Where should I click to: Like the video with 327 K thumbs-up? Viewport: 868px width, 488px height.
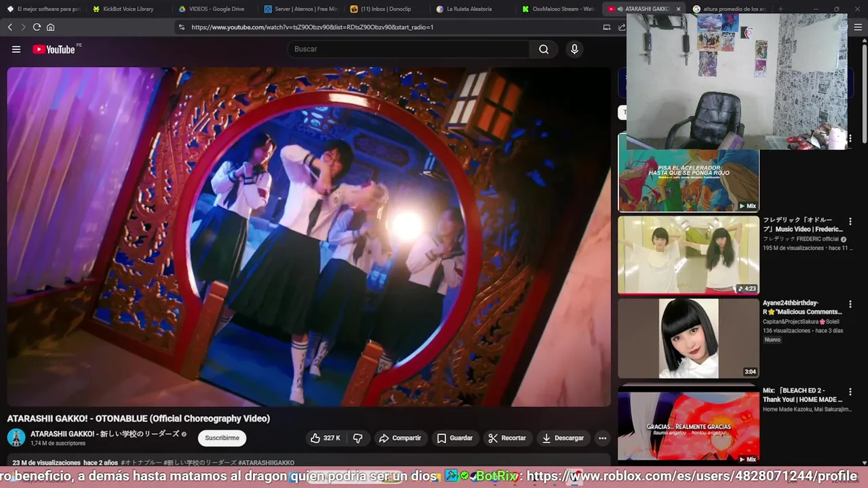(x=325, y=438)
